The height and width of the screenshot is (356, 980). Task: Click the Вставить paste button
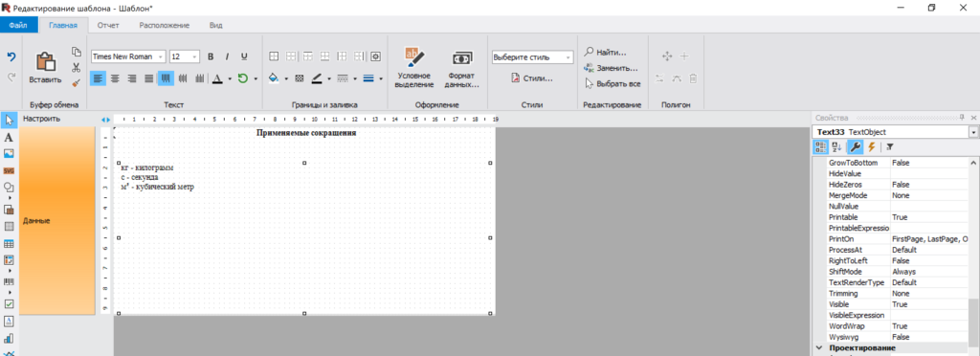(x=46, y=67)
